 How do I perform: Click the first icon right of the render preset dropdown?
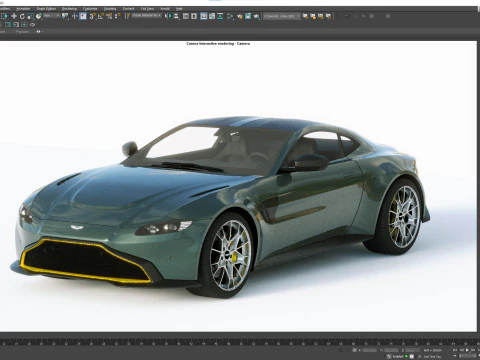[305, 16]
